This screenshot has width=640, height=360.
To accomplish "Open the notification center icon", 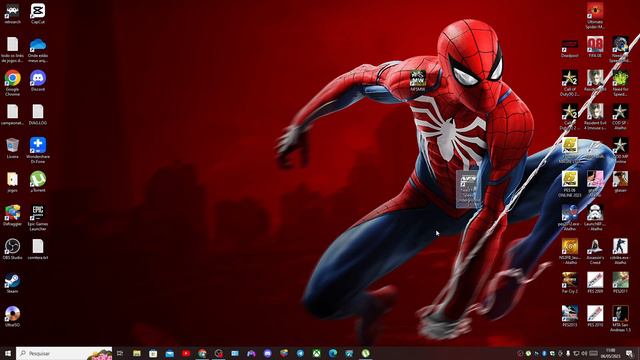I will tap(630, 353).
